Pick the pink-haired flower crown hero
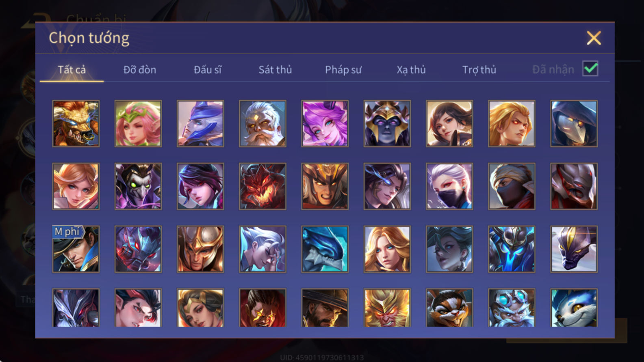 [138, 123]
